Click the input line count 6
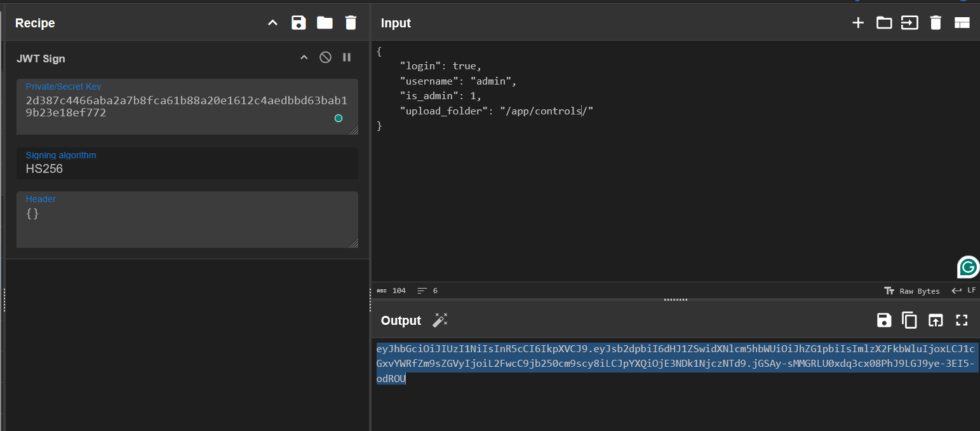This screenshot has width=980, height=431. [x=428, y=291]
